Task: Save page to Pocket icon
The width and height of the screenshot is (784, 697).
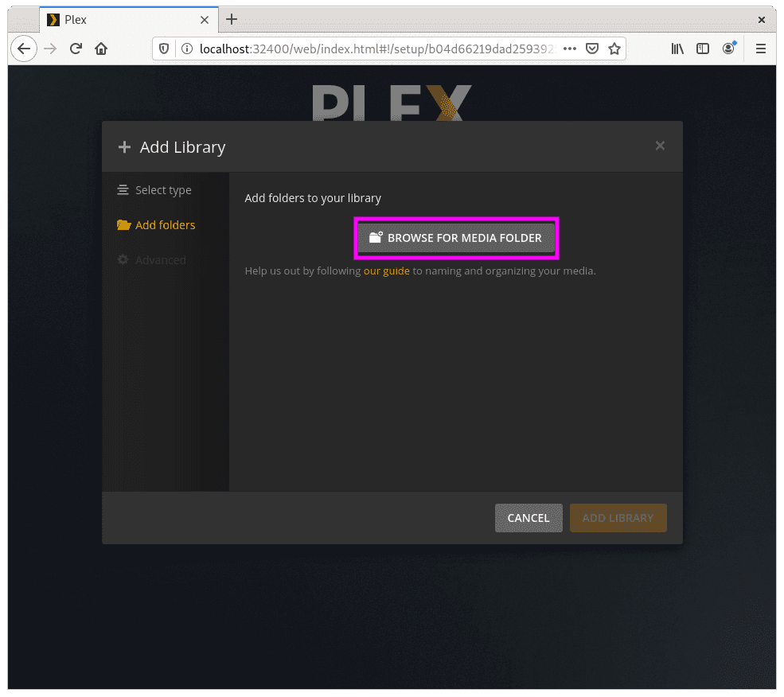Action: click(592, 49)
